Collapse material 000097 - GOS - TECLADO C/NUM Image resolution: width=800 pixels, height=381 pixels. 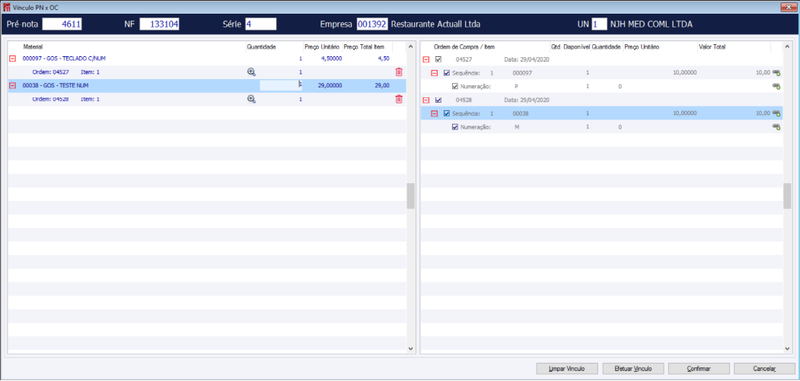point(13,59)
